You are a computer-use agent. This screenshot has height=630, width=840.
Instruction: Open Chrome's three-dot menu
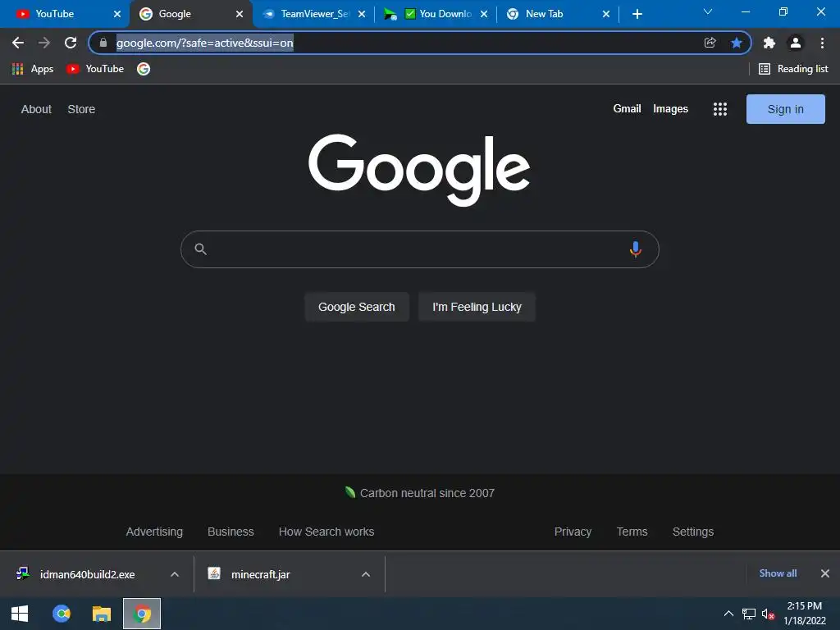822,43
